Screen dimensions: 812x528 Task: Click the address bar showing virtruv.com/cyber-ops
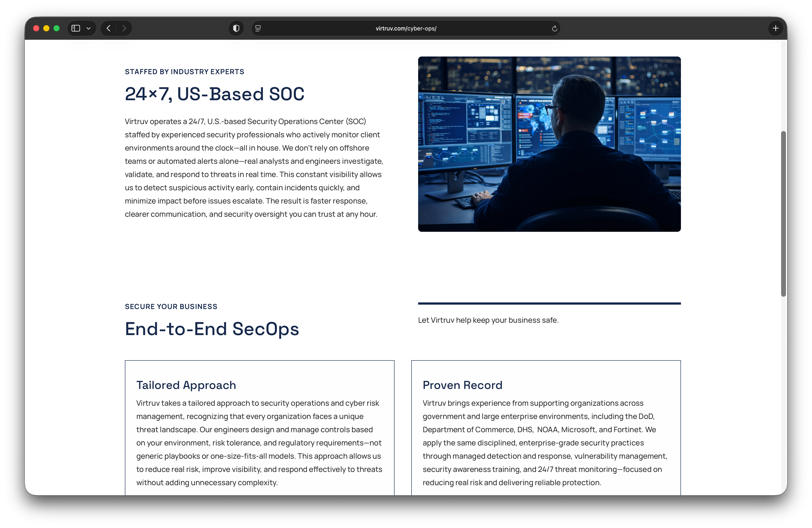click(x=406, y=28)
